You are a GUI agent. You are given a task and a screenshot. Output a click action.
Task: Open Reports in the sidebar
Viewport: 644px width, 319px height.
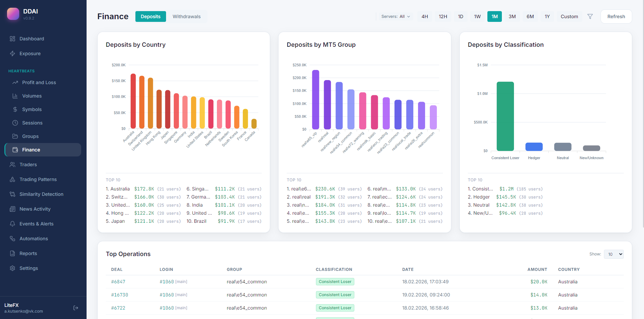[43, 253]
